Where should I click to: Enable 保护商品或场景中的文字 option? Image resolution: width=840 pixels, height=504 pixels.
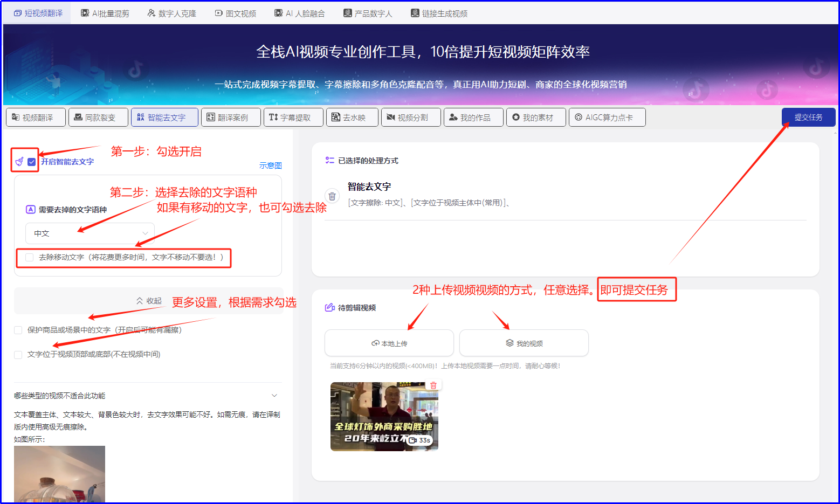tap(18, 330)
